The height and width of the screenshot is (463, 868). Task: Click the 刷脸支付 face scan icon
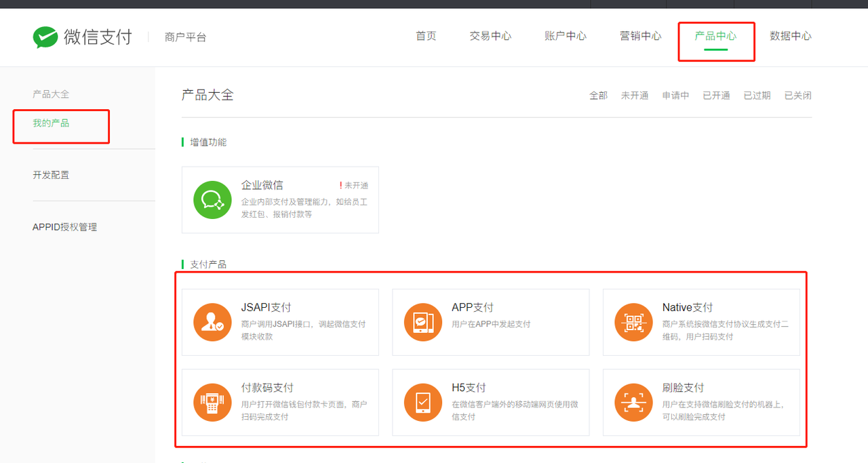634,402
